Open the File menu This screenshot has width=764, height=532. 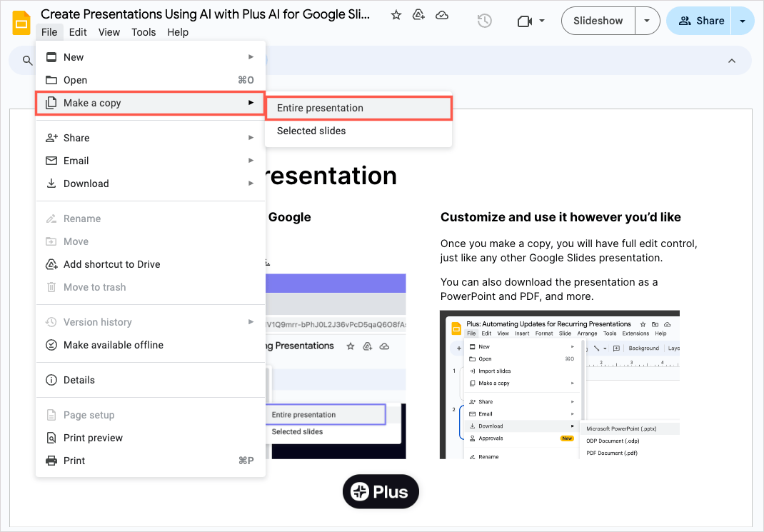click(x=49, y=32)
